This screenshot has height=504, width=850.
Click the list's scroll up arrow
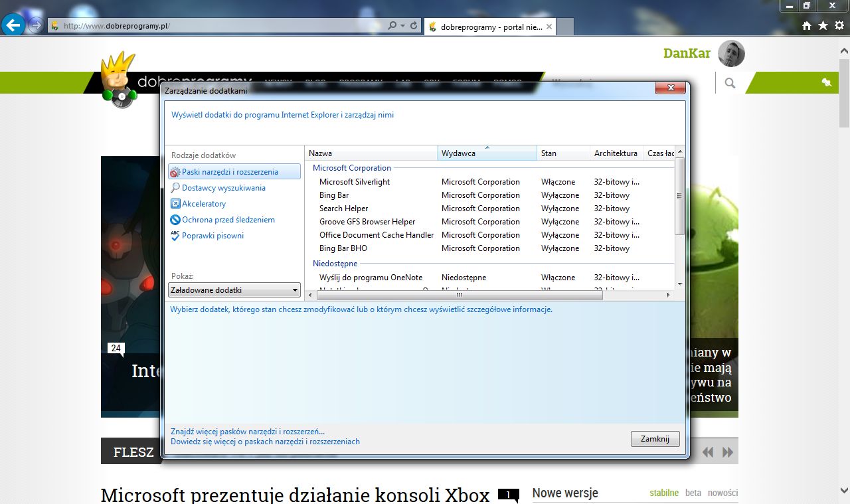pos(679,152)
